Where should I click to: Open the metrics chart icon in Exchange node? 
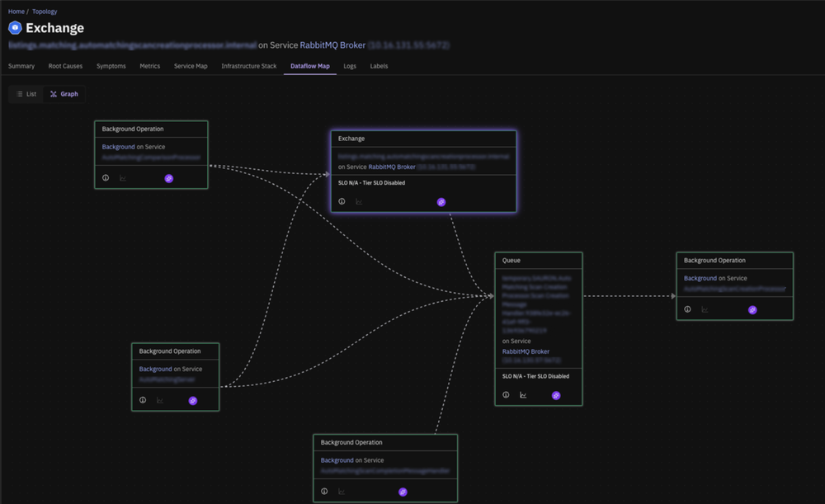(x=359, y=201)
